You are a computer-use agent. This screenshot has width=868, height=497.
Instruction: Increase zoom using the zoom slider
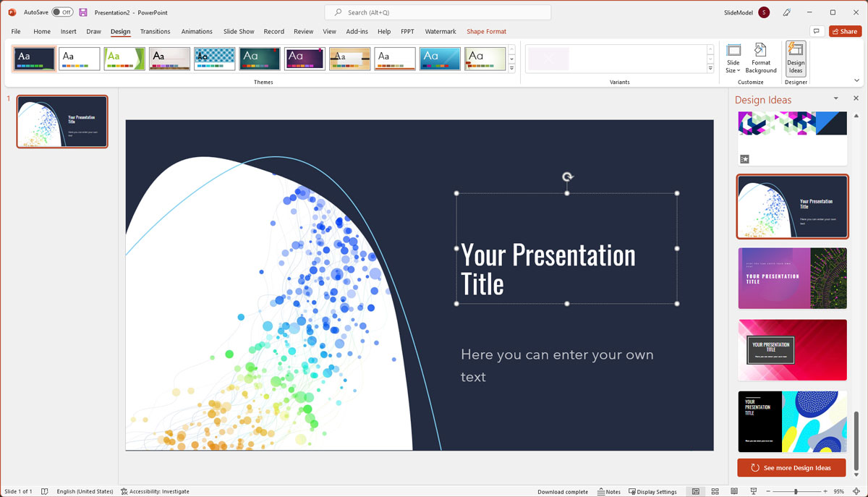coord(825,491)
